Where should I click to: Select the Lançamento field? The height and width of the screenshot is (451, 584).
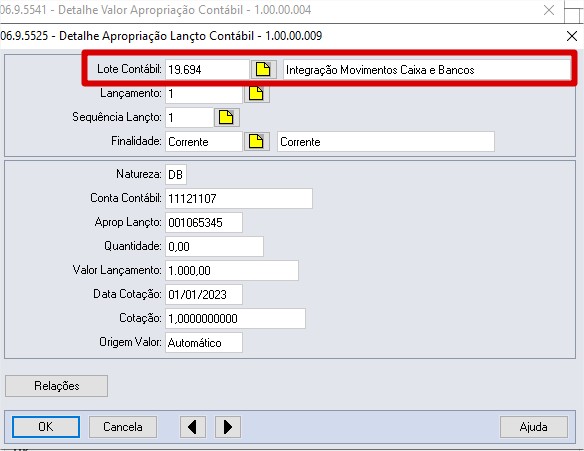coord(204,94)
